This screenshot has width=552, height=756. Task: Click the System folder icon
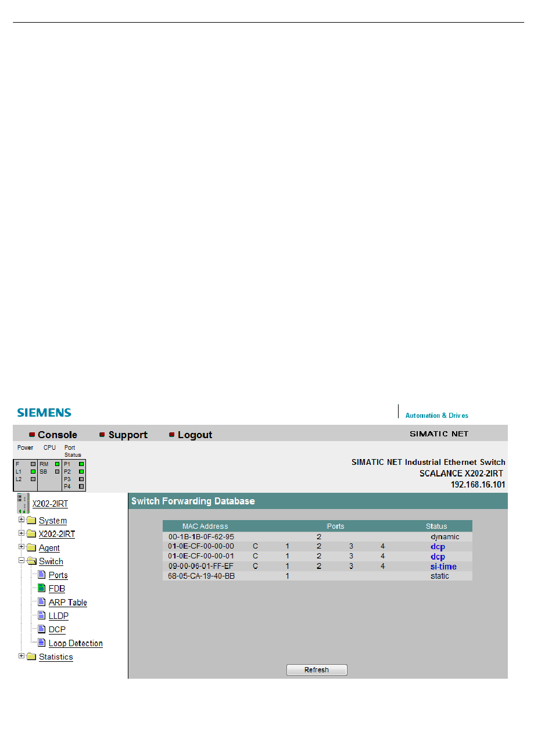point(31,520)
